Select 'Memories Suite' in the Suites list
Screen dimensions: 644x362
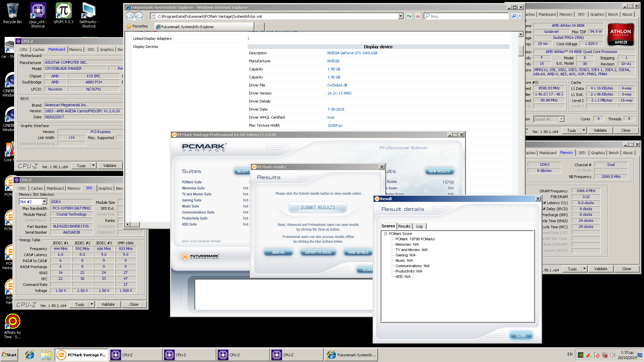pyautogui.click(x=193, y=188)
